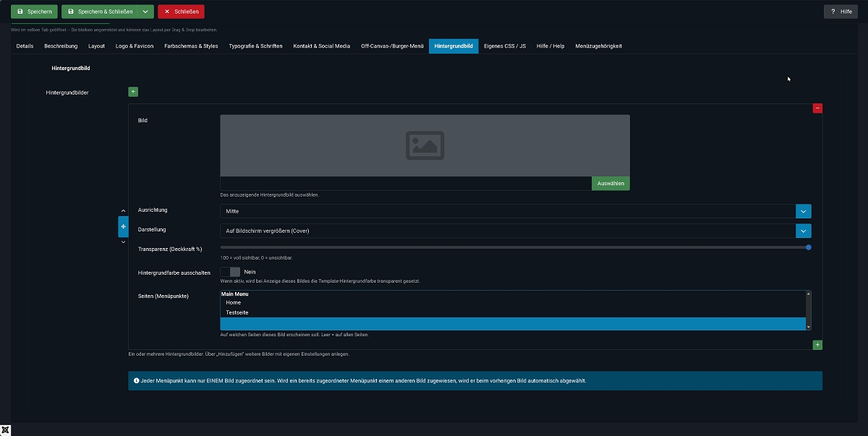Open the Ausrichtung dropdown
This screenshot has width=868, height=436.
[x=516, y=211]
